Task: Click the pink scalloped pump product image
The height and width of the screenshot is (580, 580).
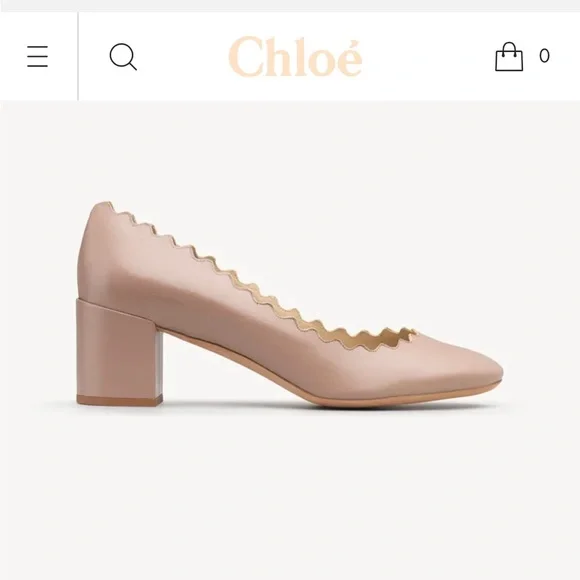Action: coord(290,304)
